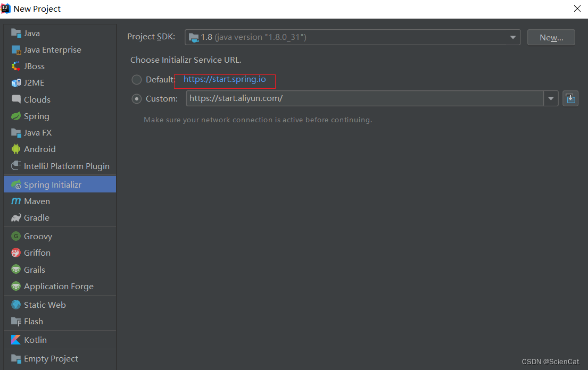Select the Clouds label
The image size is (588, 370).
pyautogui.click(x=37, y=99)
